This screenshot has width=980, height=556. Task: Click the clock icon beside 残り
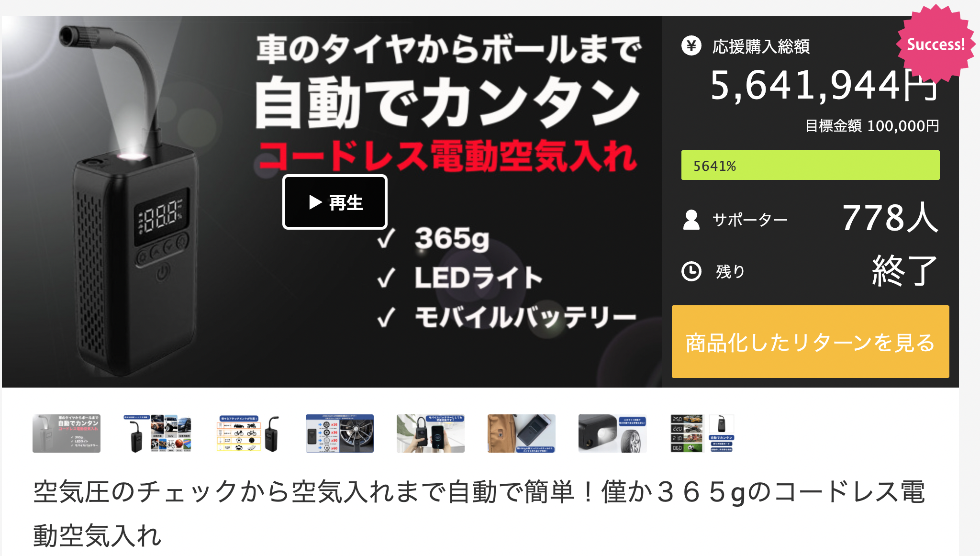pyautogui.click(x=691, y=271)
